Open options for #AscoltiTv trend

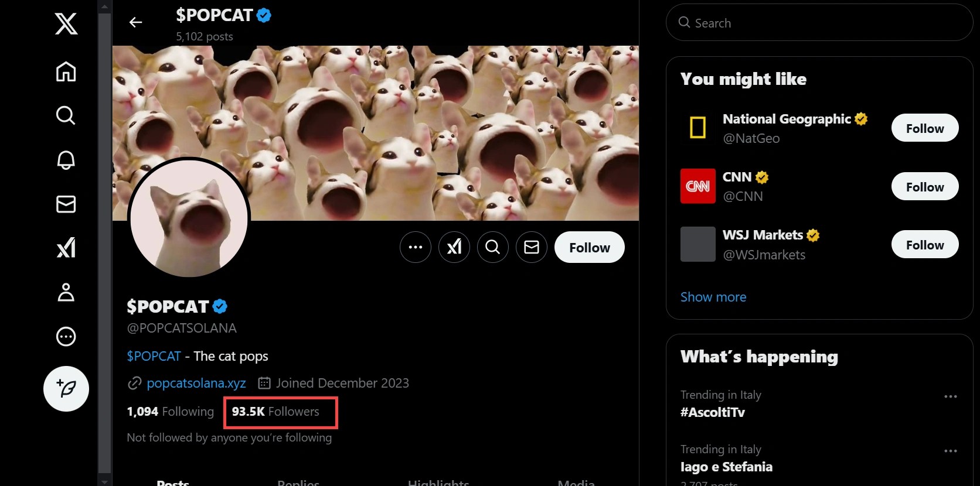pyautogui.click(x=950, y=396)
